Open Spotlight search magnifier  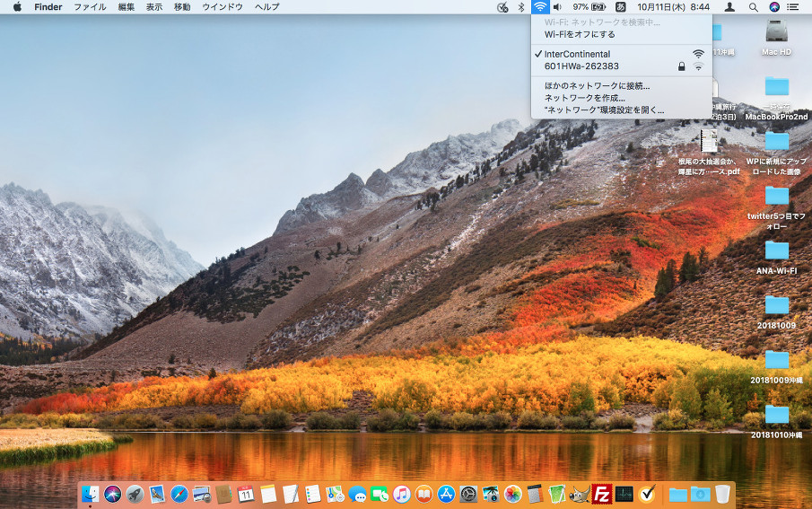tap(753, 7)
